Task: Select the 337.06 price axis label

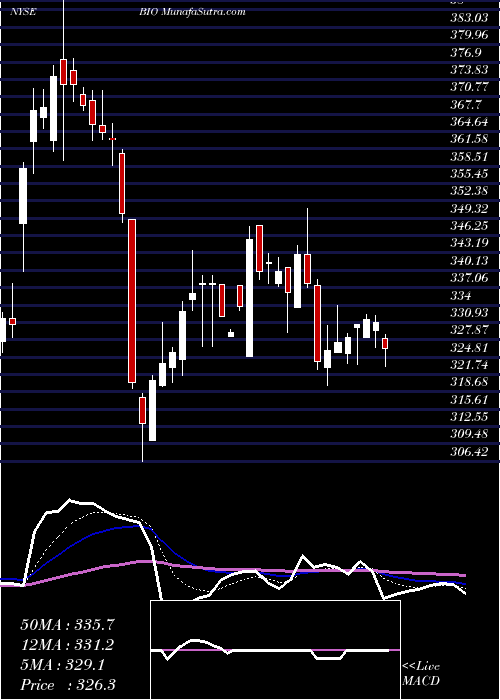Action: pos(467,278)
